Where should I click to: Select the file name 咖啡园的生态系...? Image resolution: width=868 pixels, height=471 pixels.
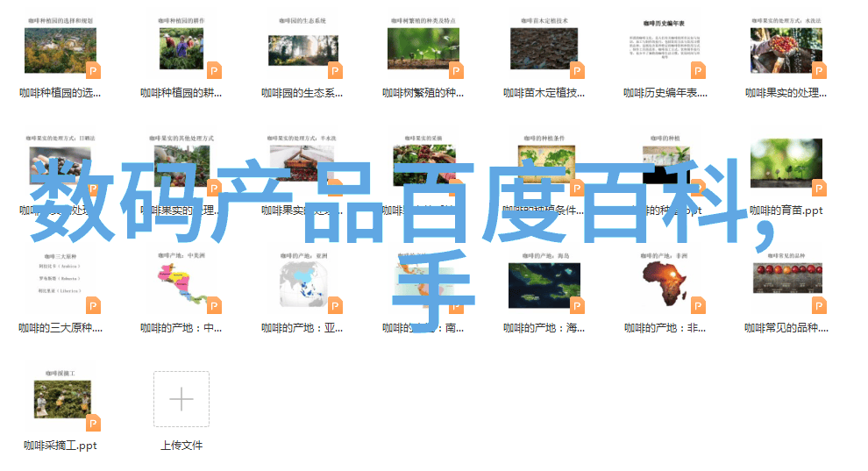(302, 93)
